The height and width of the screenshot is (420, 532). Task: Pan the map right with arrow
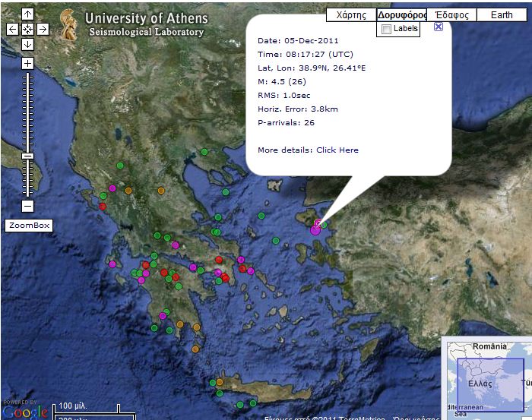43,29
